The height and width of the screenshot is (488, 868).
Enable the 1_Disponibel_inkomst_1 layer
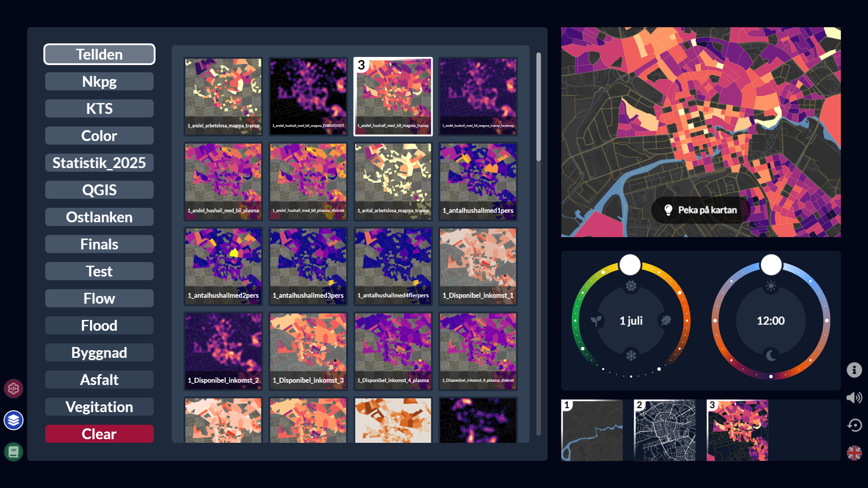(x=478, y=266)
